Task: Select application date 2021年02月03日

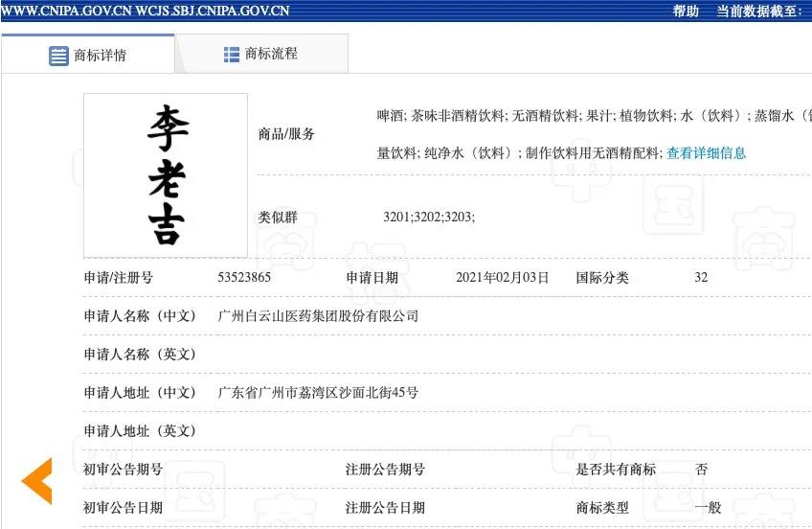Action: click(x=502, y=277)
